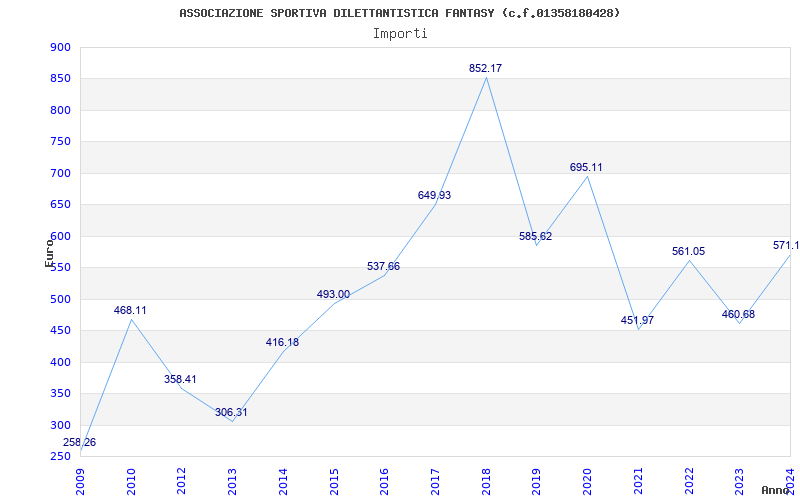Click the 451.97 data label

click(x=637, y=320)
